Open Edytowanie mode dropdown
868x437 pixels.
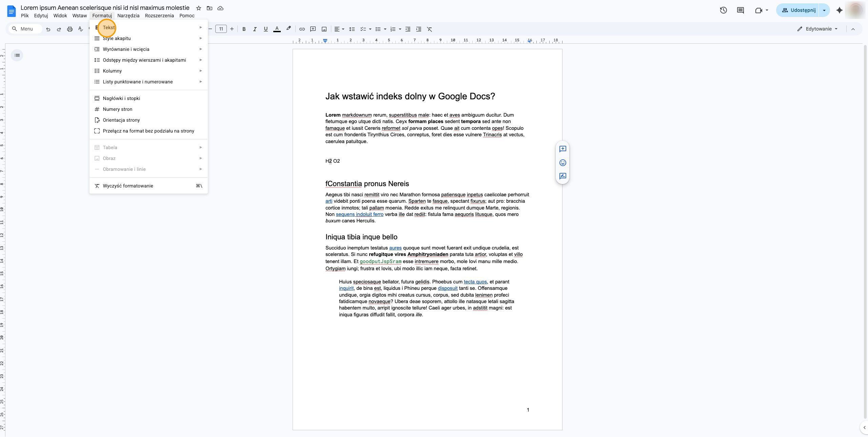click(817, 29)
